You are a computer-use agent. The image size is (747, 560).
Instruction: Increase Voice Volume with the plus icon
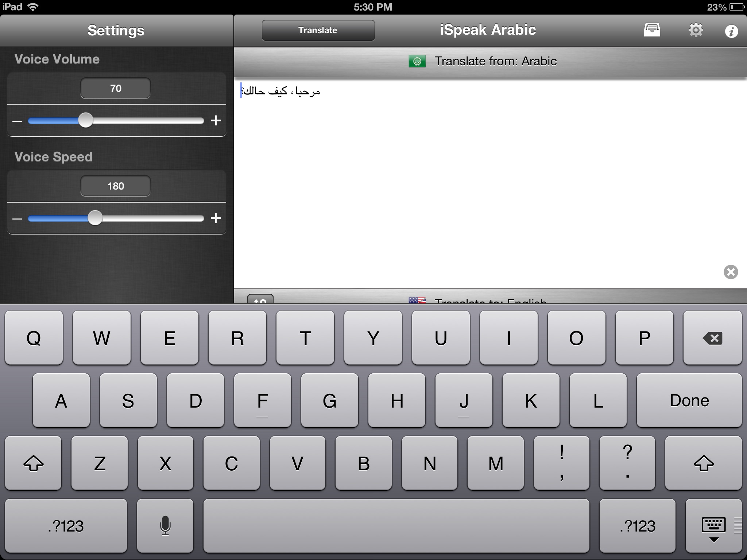[x=216, y=120]
